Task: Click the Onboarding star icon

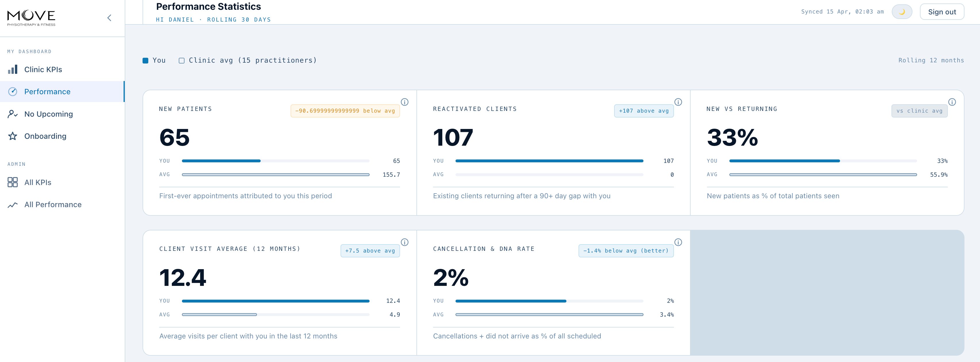Action: (x=13, y=136)
